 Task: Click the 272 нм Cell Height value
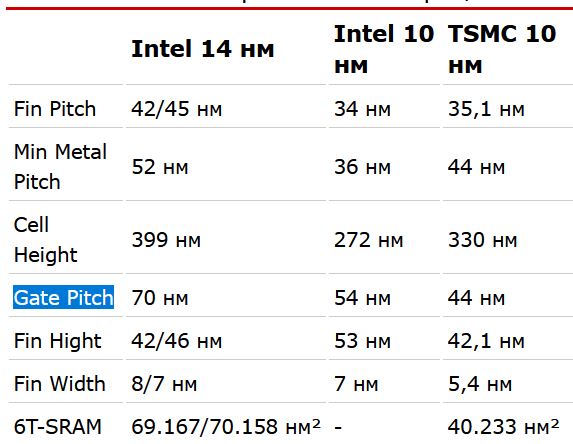click(368, 240)
